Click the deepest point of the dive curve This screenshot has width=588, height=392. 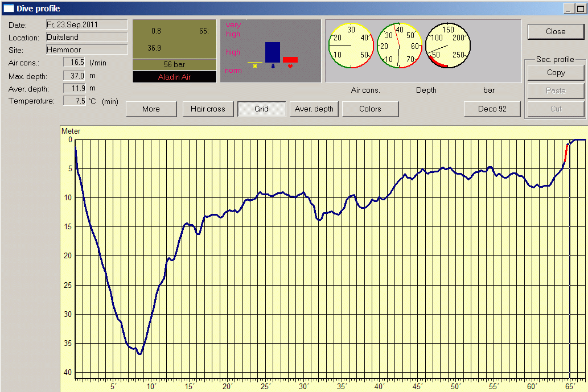pyautogui.click(x=139, y=354)
